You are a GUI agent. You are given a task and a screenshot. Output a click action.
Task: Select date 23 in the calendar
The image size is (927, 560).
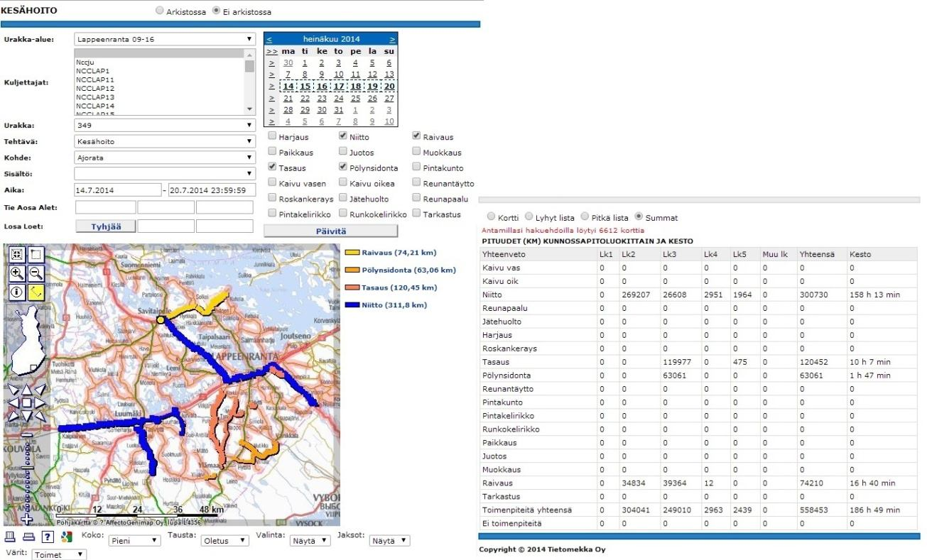(322, 99)
